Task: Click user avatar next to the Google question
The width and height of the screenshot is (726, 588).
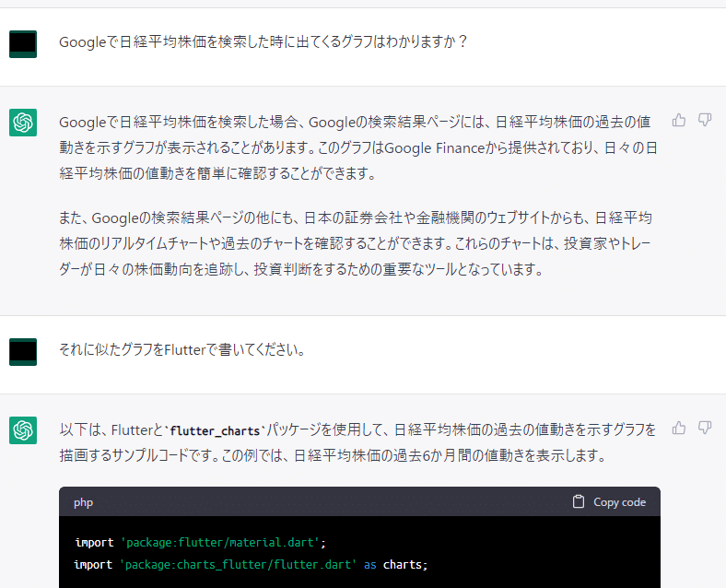Action: (x=23, y=44)
